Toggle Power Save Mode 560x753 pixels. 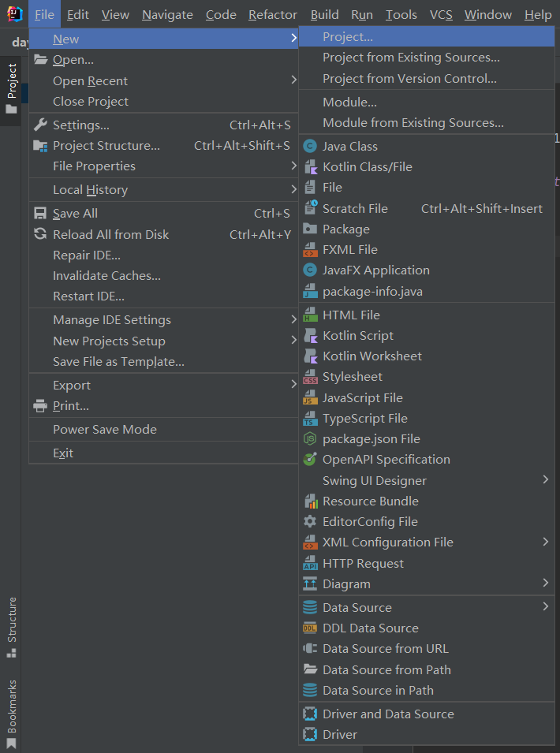click(x=104, y=430)
